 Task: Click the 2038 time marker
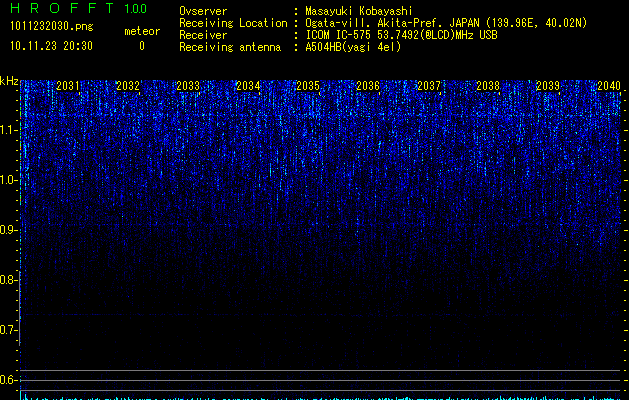tap(488, 86)
